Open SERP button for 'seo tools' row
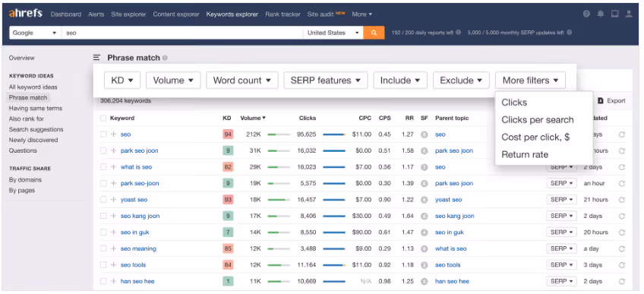 (x=561, y=265)
